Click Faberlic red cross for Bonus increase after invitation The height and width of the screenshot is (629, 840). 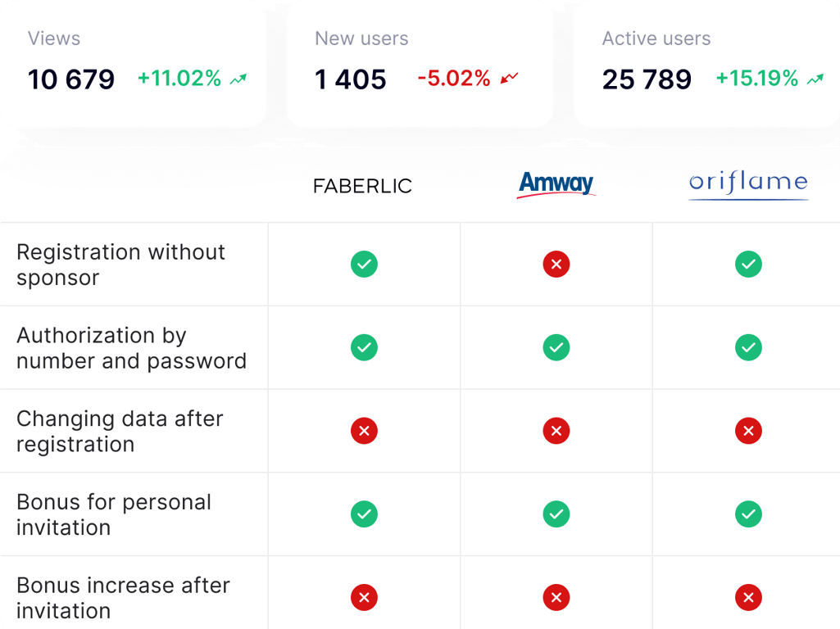tap(365, 597)
